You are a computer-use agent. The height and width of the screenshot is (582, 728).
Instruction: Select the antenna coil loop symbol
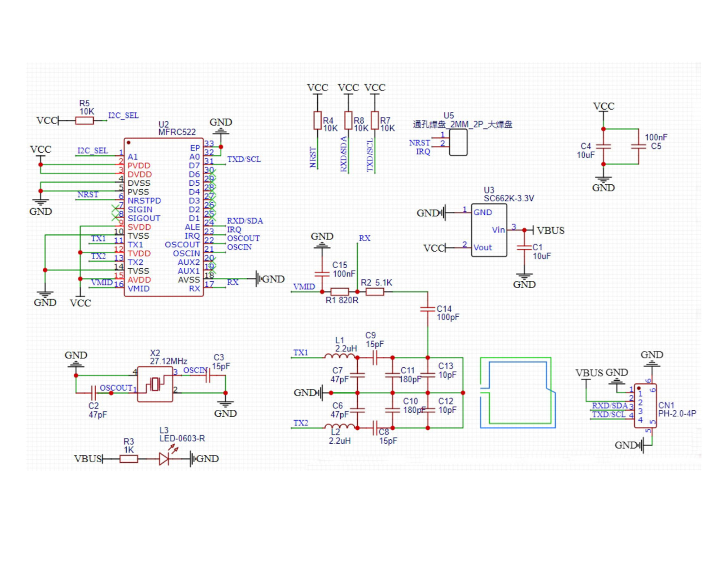pos(516,393)
